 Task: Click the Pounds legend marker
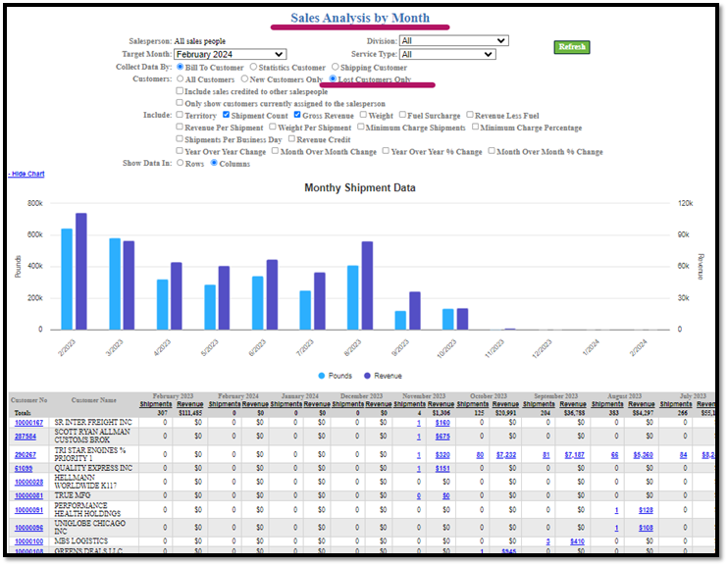[x=324, y=376]
